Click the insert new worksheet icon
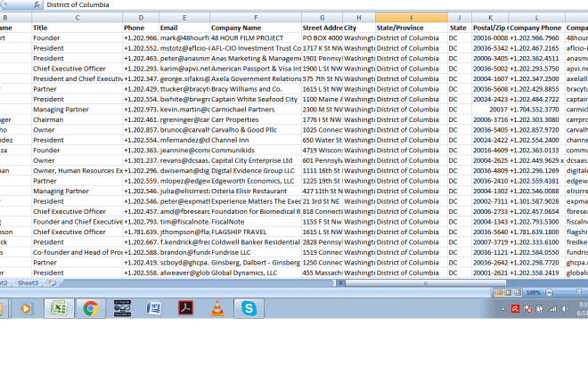This screenshot has width=588, height=392. click(53, 282)
